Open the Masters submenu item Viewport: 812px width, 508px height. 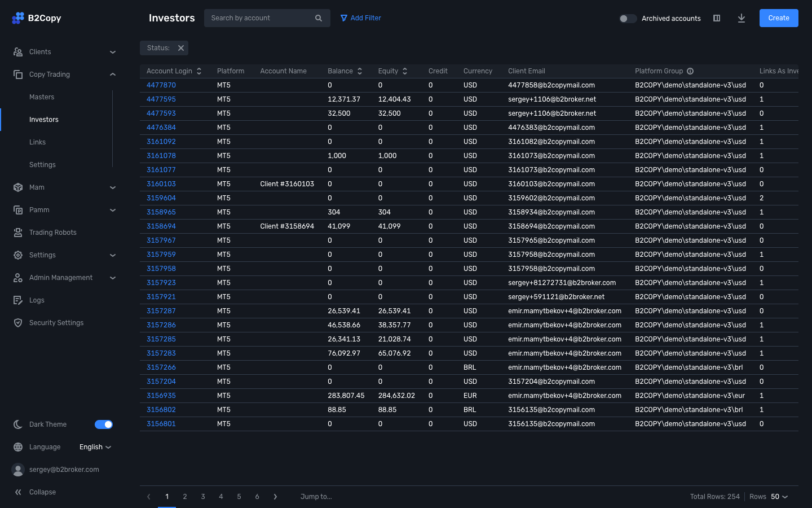(x=42, y=97)
